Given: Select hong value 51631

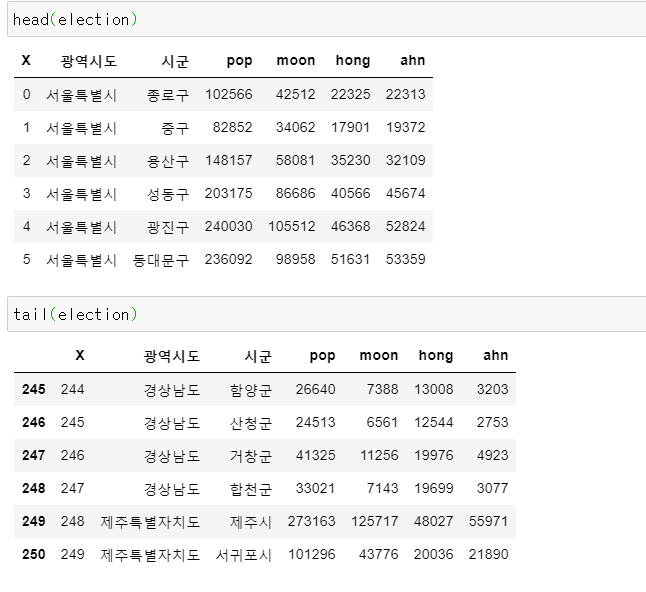Looking at the screenshot, I should click(350, 259).
